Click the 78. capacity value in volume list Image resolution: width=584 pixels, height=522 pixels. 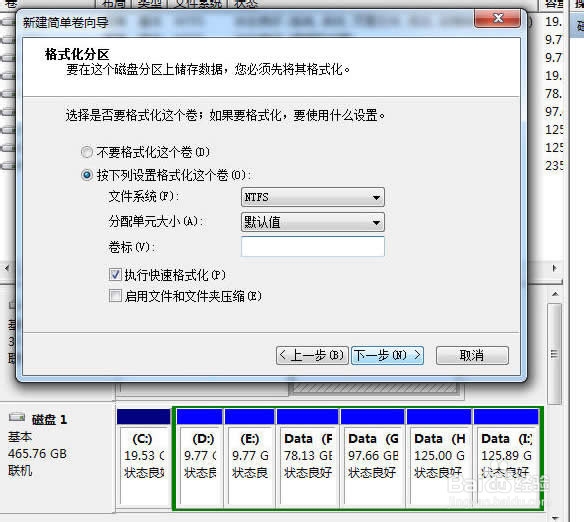[x=553, y=93]
